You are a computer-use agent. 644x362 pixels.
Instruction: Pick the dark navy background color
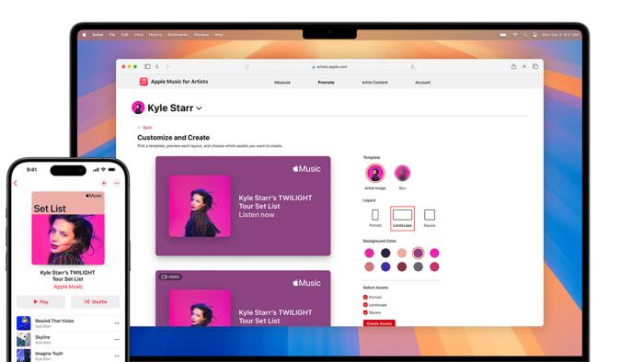click(x=385, y=253)
